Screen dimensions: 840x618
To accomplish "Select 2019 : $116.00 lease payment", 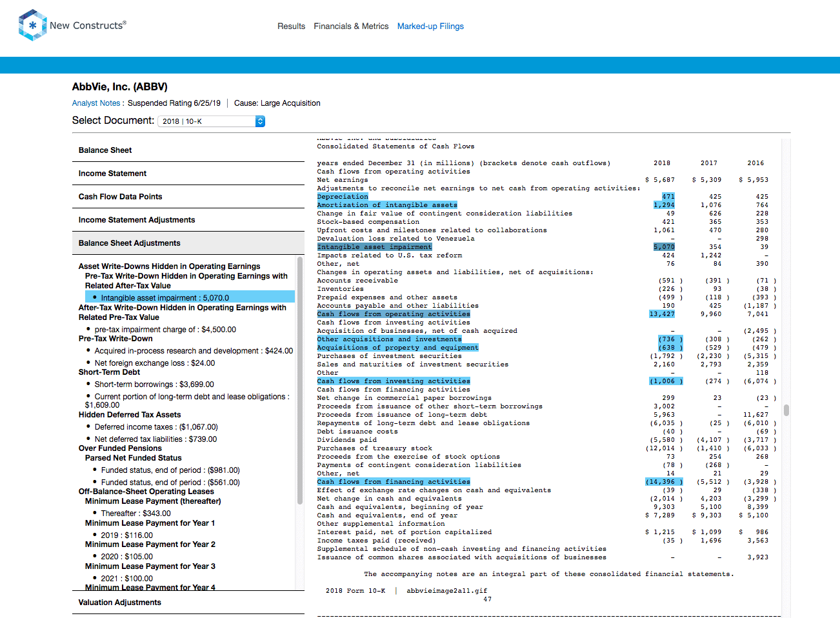I will tap(126, 535).
